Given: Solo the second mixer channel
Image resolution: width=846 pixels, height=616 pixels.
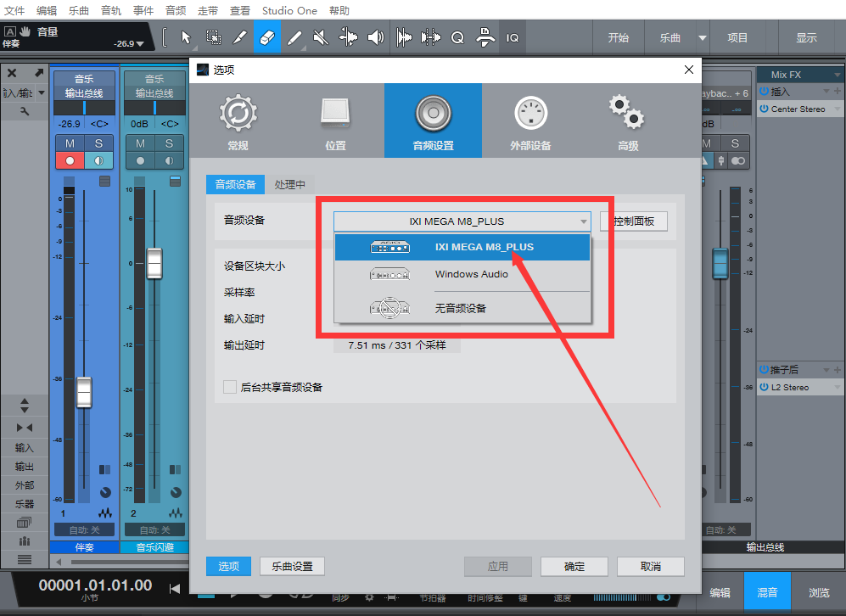Looking at the screenshot, I should click(x=170, y=143).
